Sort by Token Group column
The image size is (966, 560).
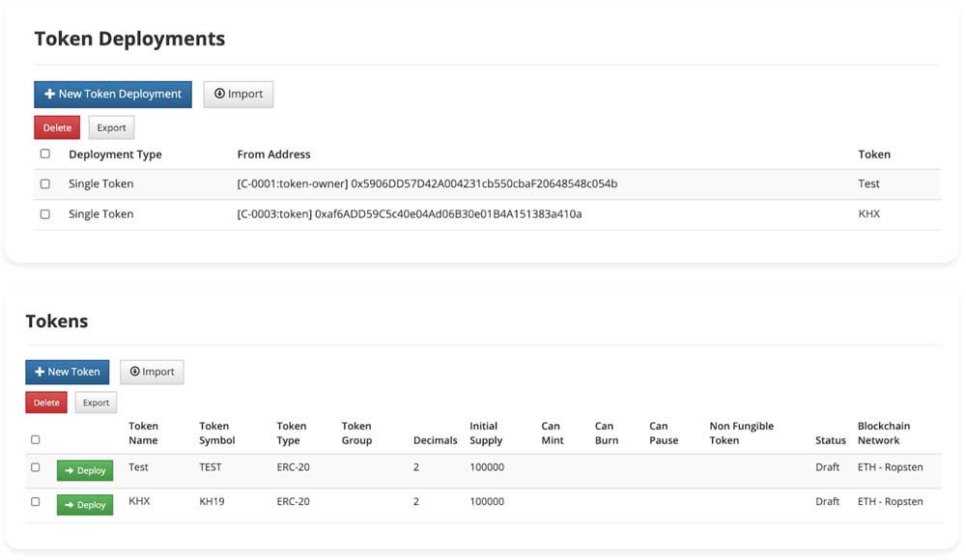pyautogui.click(x=356, y=434)
